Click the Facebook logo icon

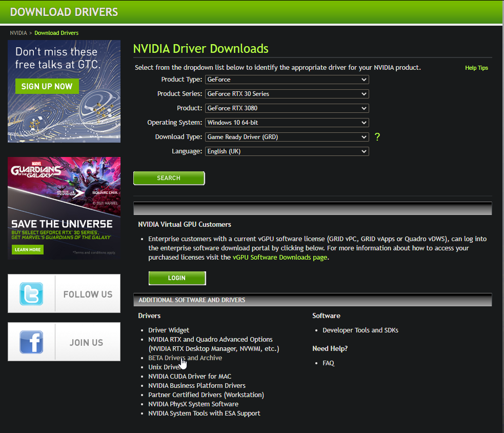pyautogui.click(x=31, y=342)
